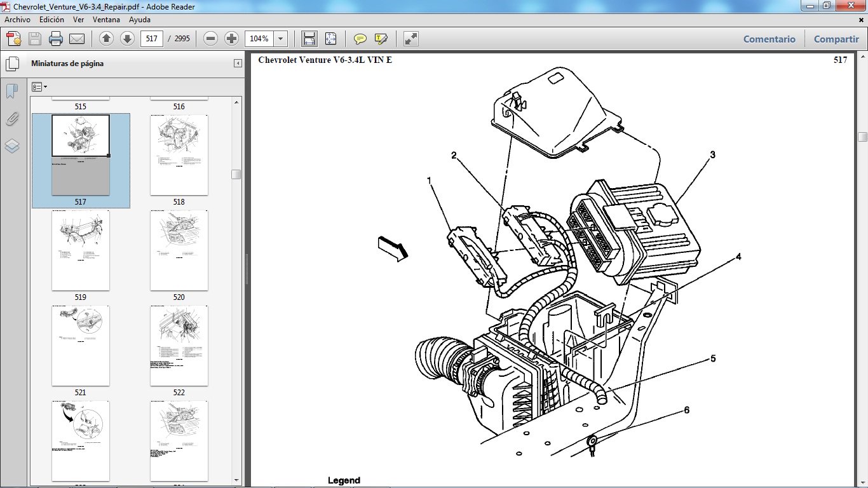Select page 521 thumbnail
The height and width of the screenshot is (488, 868).
[81, 345]
